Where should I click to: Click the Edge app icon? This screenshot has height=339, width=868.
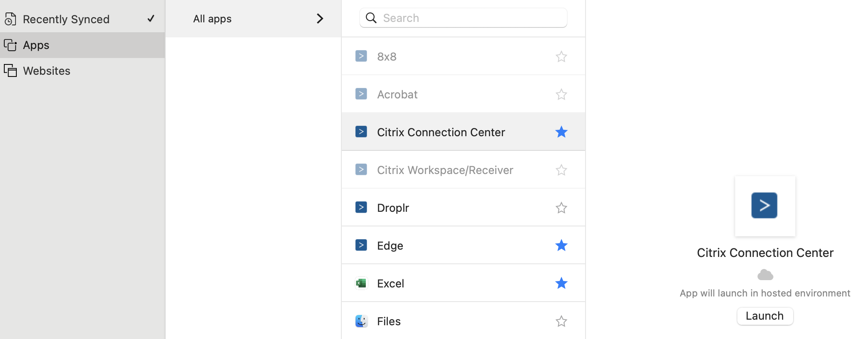361,245
